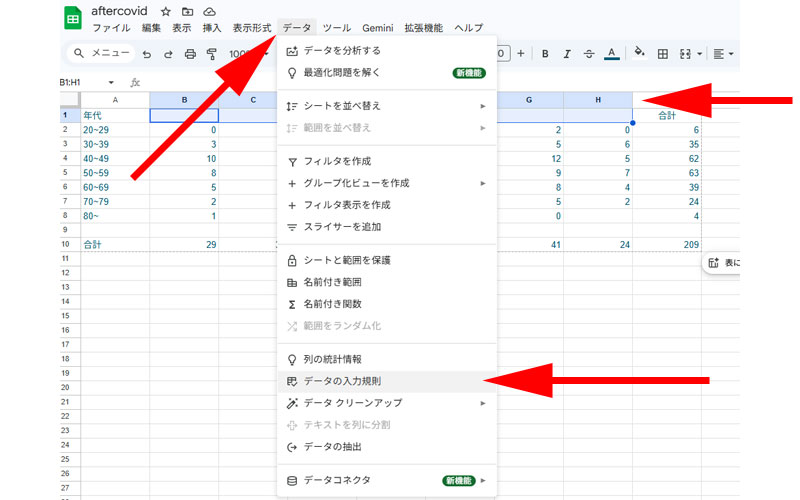
Task: Click the undo arrow icon
Action: [x=147, y=54]
